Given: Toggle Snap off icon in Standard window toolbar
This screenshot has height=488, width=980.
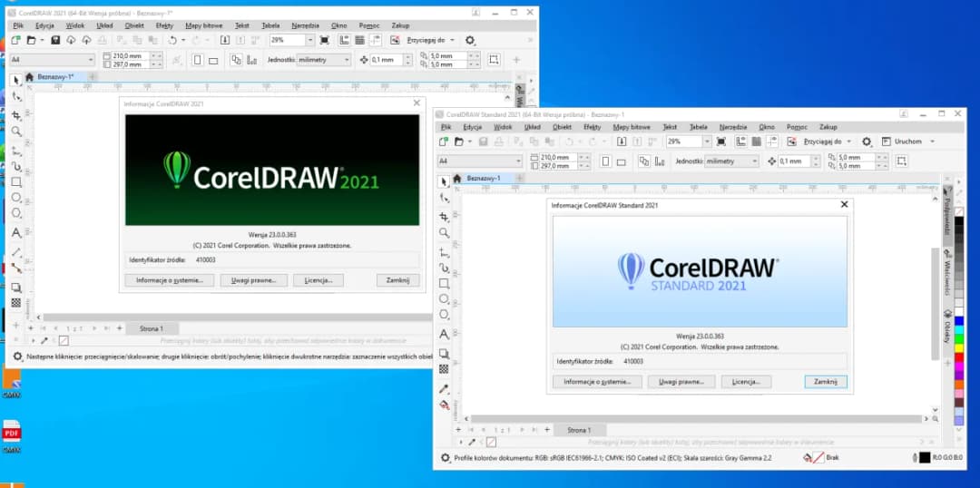Looking at the screenshot, I should point(791,142).
